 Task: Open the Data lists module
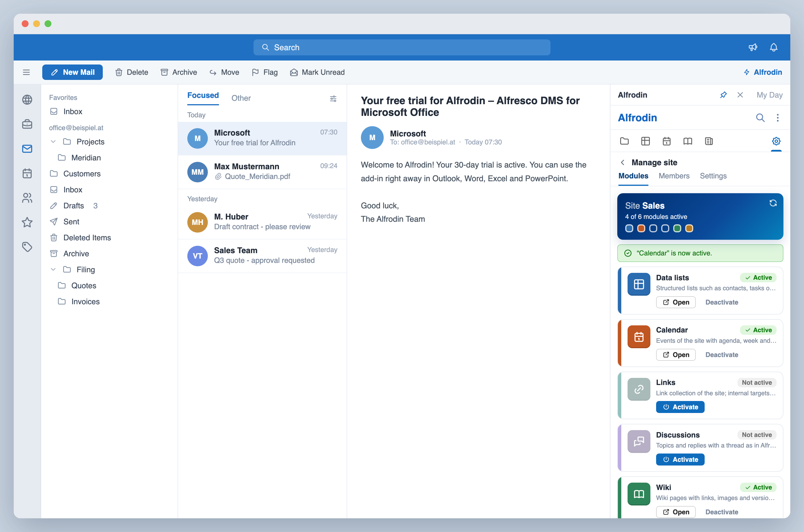[676, 302]
